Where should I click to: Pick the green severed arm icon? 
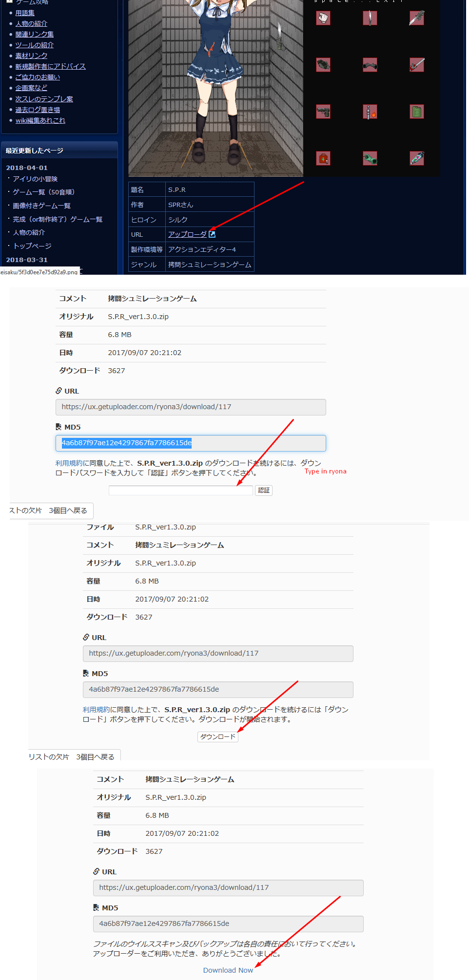pyautogui.click(x=370, y=158)
